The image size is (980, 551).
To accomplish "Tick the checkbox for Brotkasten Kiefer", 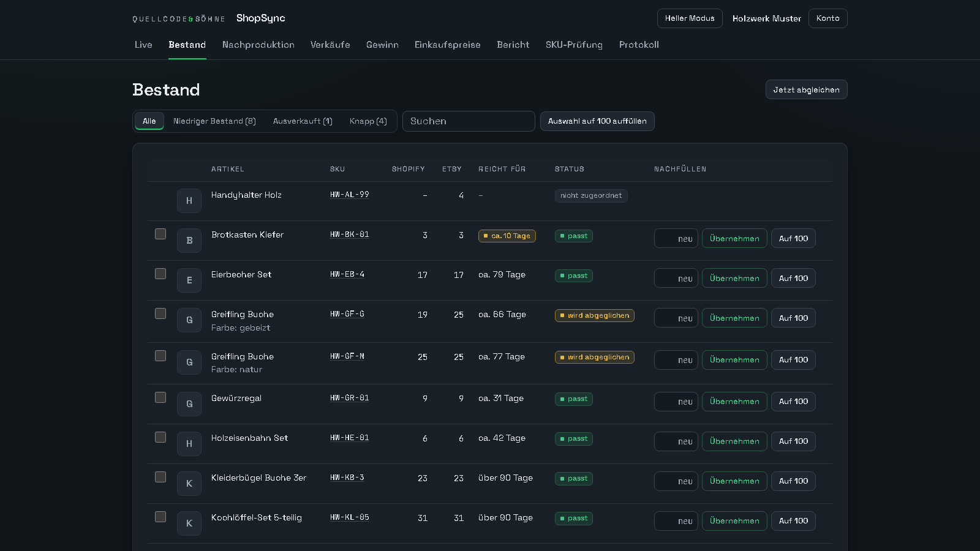I will pyautogui.click(x=160, y=234).
